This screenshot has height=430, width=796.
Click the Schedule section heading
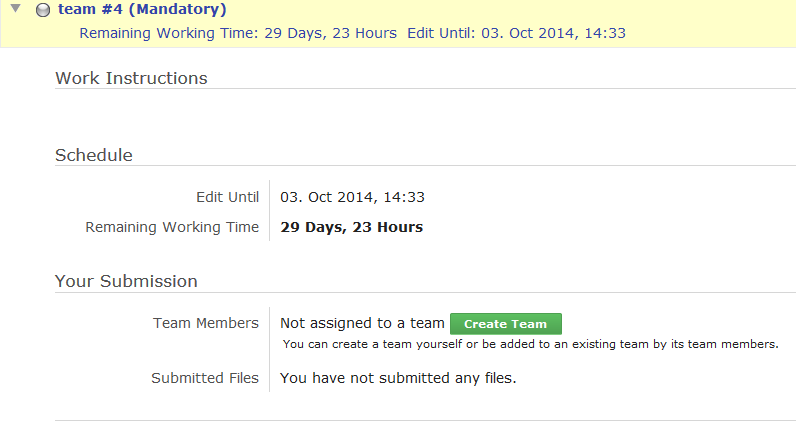coord(94,155)
